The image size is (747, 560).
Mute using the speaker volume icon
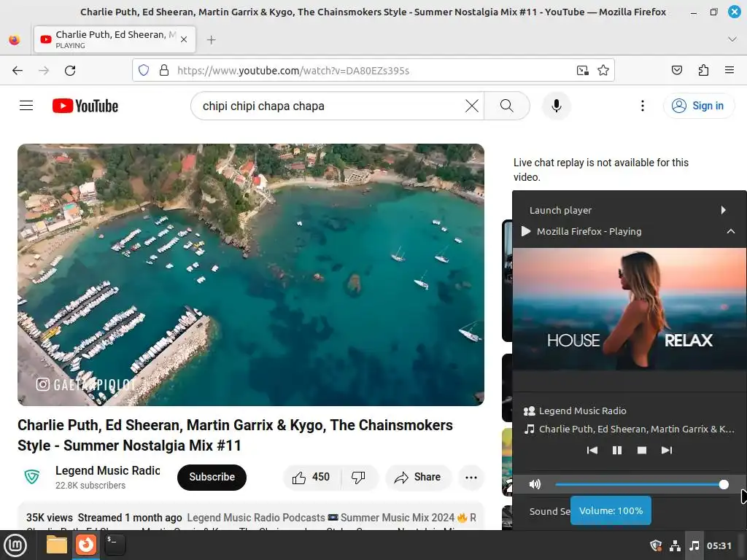[x=535, y=484]
